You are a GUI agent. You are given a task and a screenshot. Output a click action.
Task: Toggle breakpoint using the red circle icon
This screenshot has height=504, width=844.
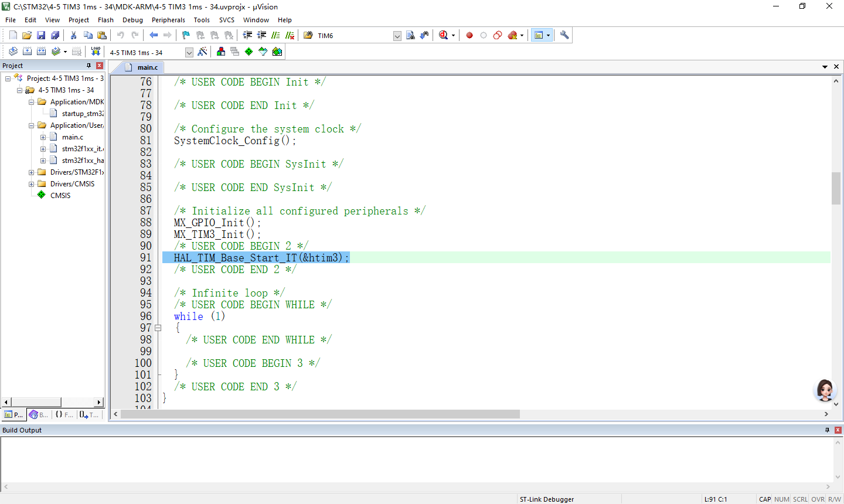[469, 35]
